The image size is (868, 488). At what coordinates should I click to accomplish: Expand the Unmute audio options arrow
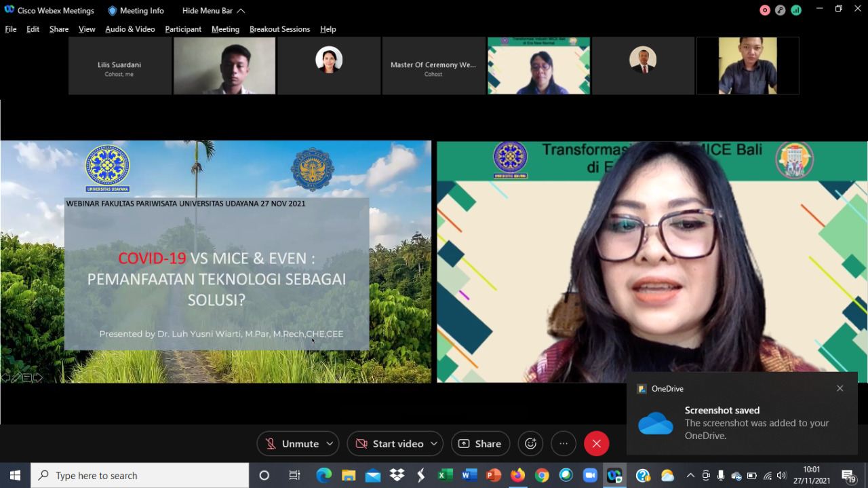click(330, 443)
